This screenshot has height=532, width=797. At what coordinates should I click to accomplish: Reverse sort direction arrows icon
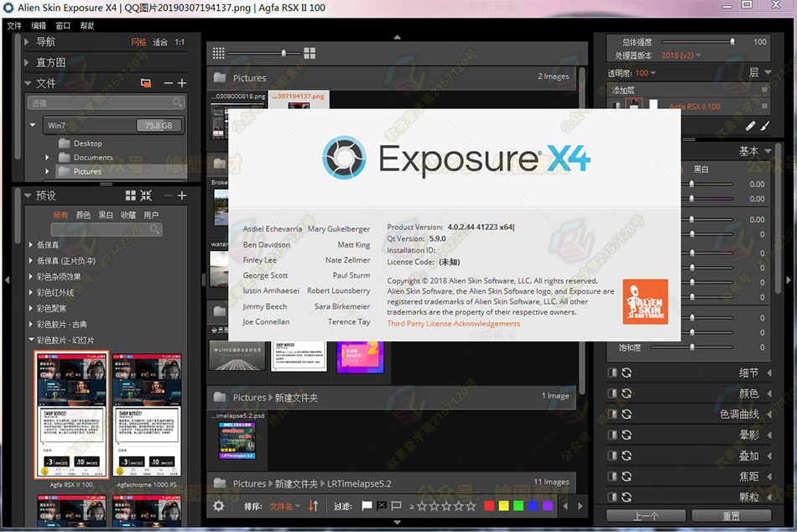tap(313, 506)
